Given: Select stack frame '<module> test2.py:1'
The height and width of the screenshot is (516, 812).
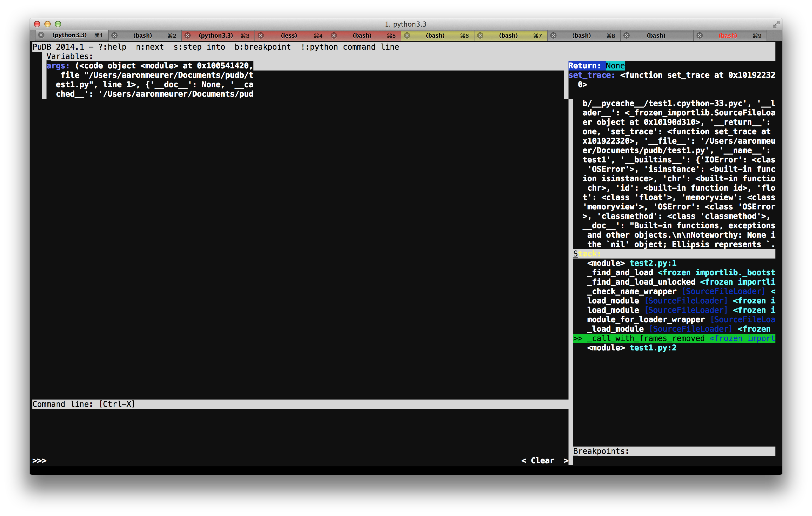Looking at the screenshot, I should [x=674, y=263].
